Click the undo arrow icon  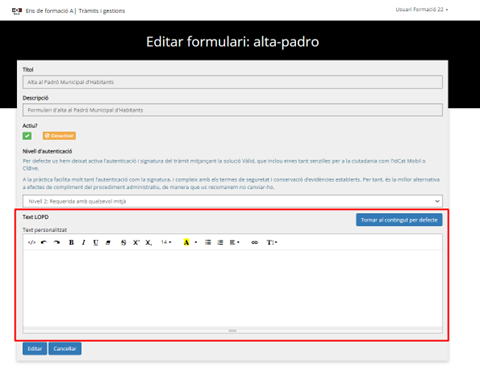(44, 242)
